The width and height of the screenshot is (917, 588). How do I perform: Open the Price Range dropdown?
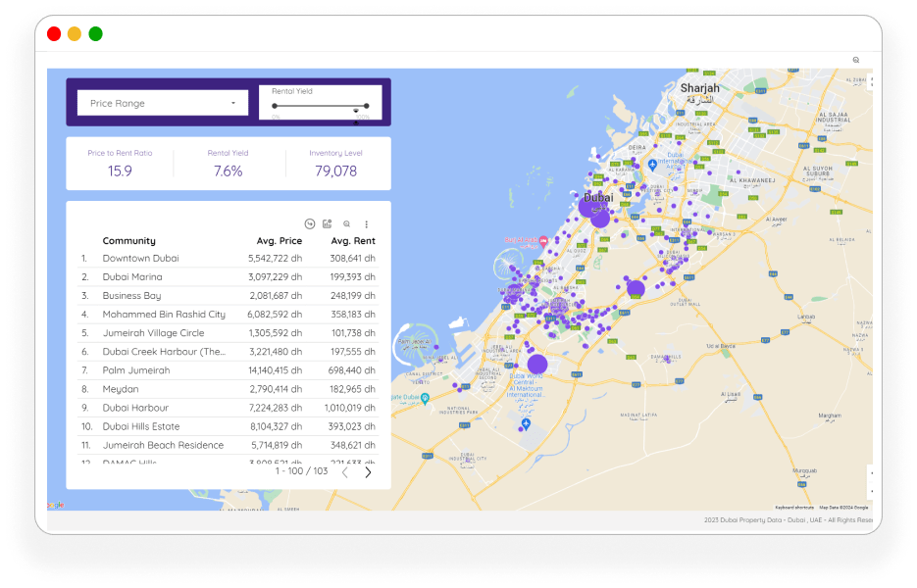coord(162,102)
